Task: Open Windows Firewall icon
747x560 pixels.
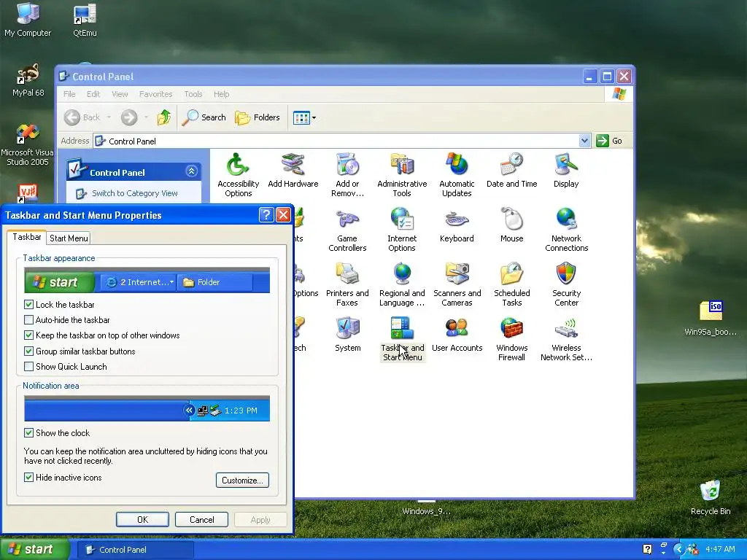Action: tap(511, 339)
